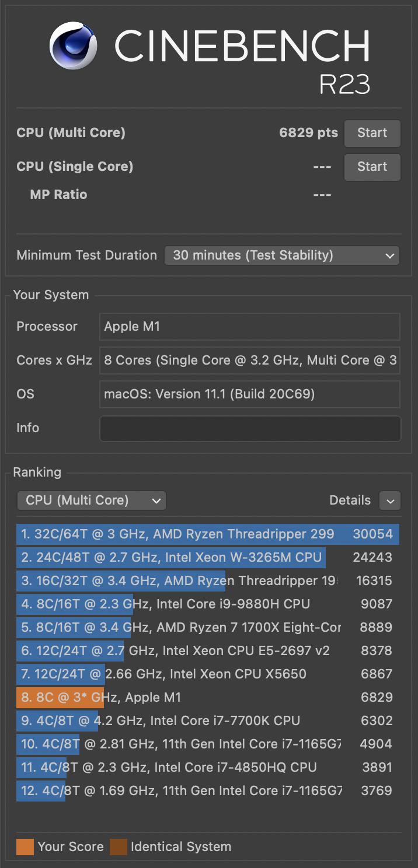
Task: Click the OS version field
Action: click(x=250, y=394)
